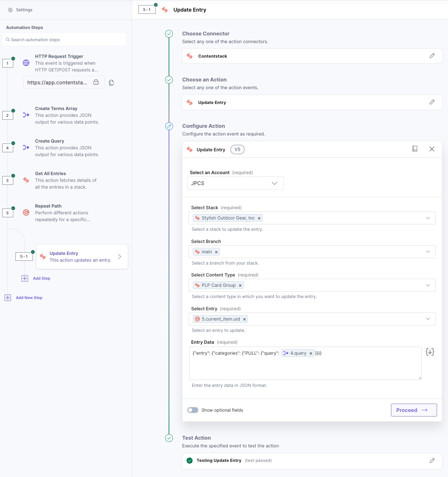Click the lock icon beside the URL
The height and width of the screenshot is (477, 448).
coord(96,82)
